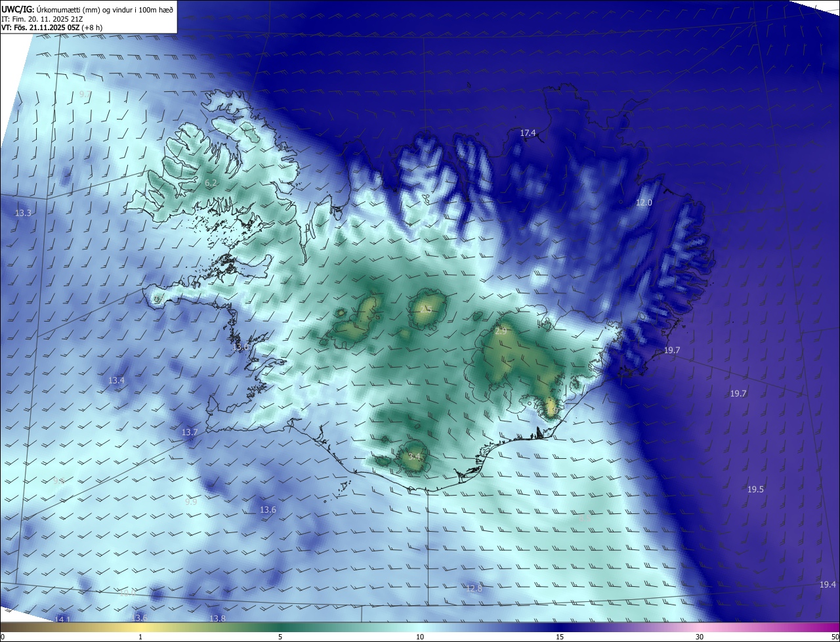Image resolution: width=840 pixels, height=642 pixels.
Task: Click the 'UWC/IG:' title text
Action: click(x=18, y=9)
